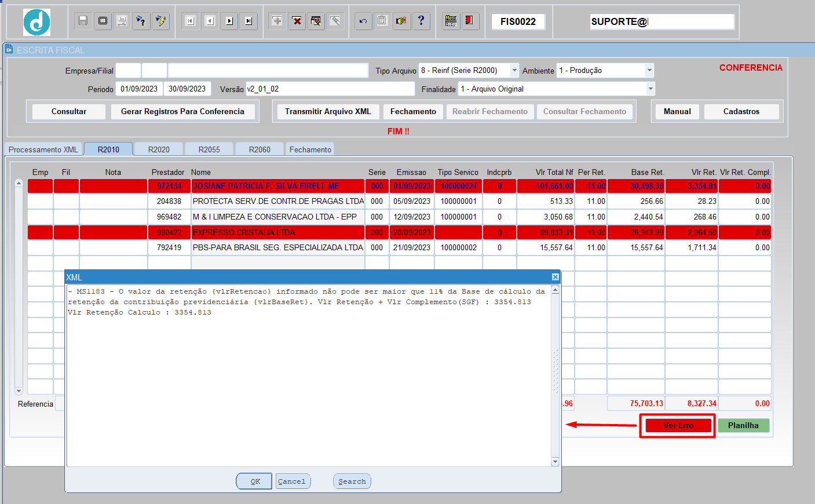Click the clear record icon with pencil

(316, 21)
